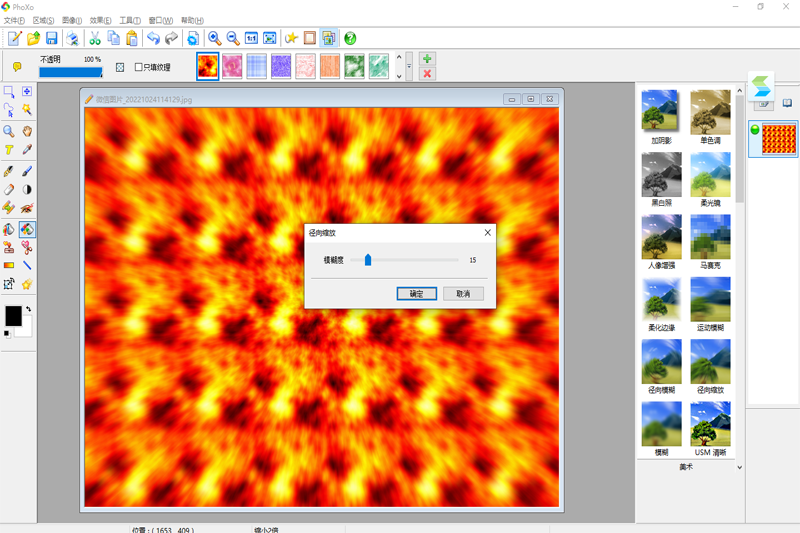Click the up arrow of the effects list scrollbar

740,91
